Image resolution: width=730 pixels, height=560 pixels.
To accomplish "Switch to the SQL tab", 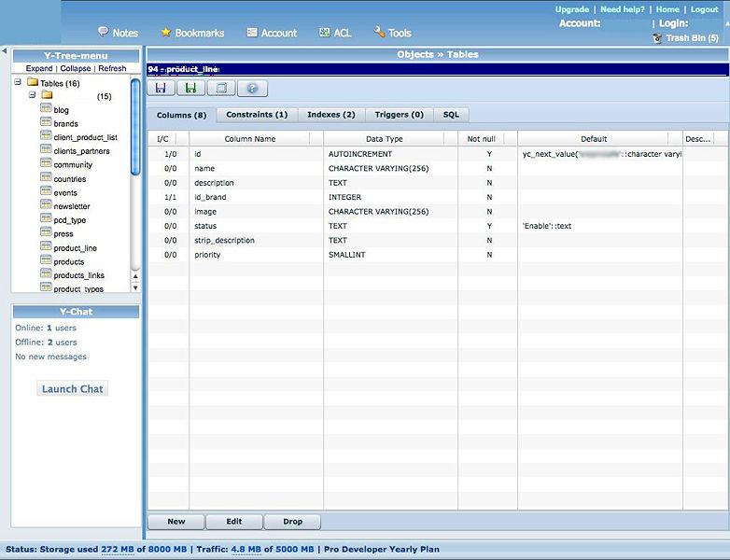I will (x=451, y=115).
